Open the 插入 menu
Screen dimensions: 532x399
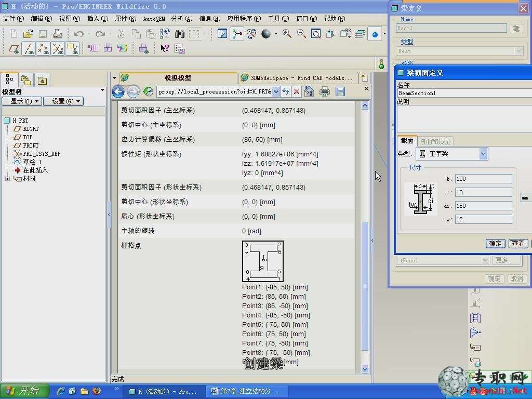coord(97,19)
